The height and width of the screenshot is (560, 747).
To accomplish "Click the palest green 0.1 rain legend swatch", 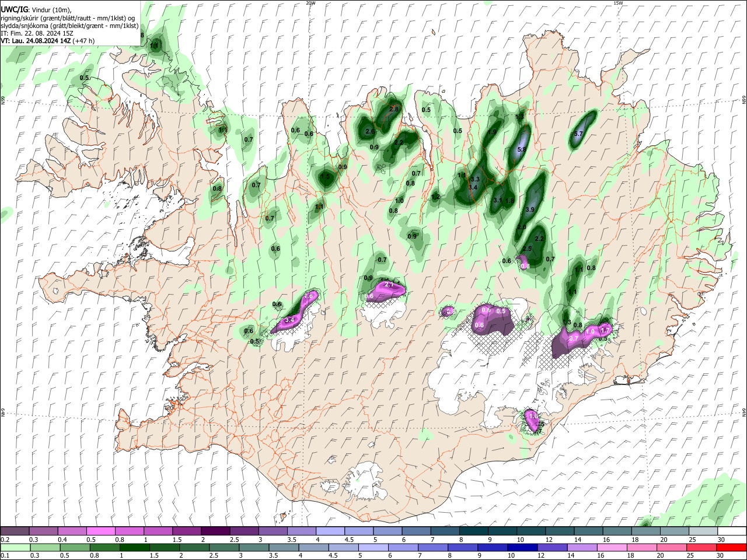I will (15, 547).
